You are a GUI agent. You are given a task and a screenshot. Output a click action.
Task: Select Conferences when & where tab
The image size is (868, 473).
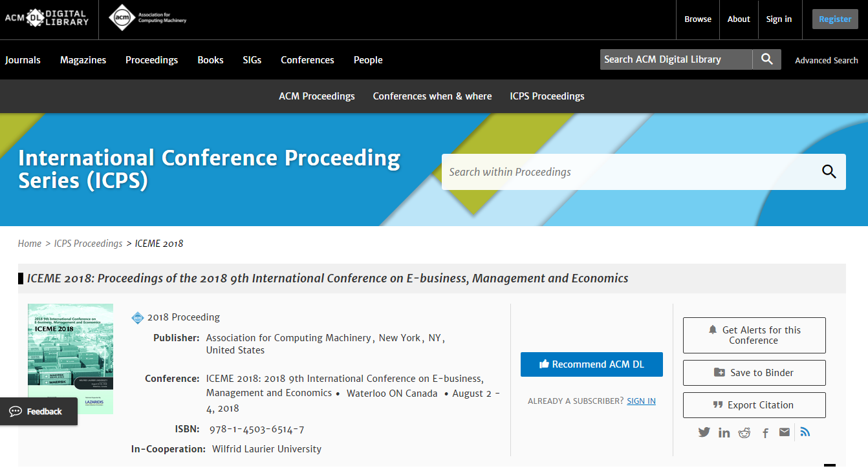click(432, 96)
